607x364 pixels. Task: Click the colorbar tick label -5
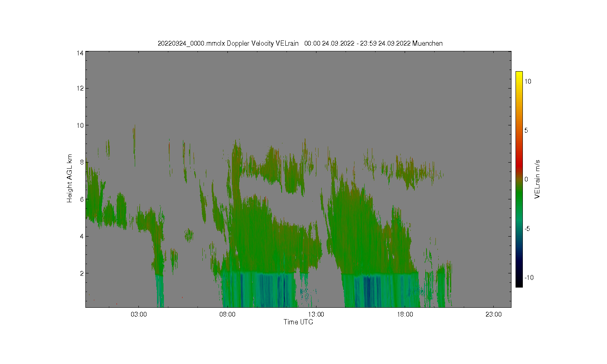coord(527,229)
